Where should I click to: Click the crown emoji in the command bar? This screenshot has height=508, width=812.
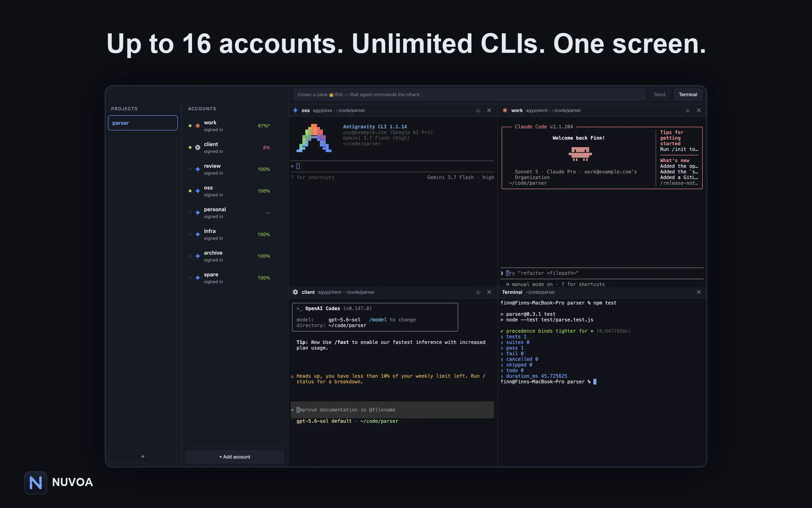point(331,95)
